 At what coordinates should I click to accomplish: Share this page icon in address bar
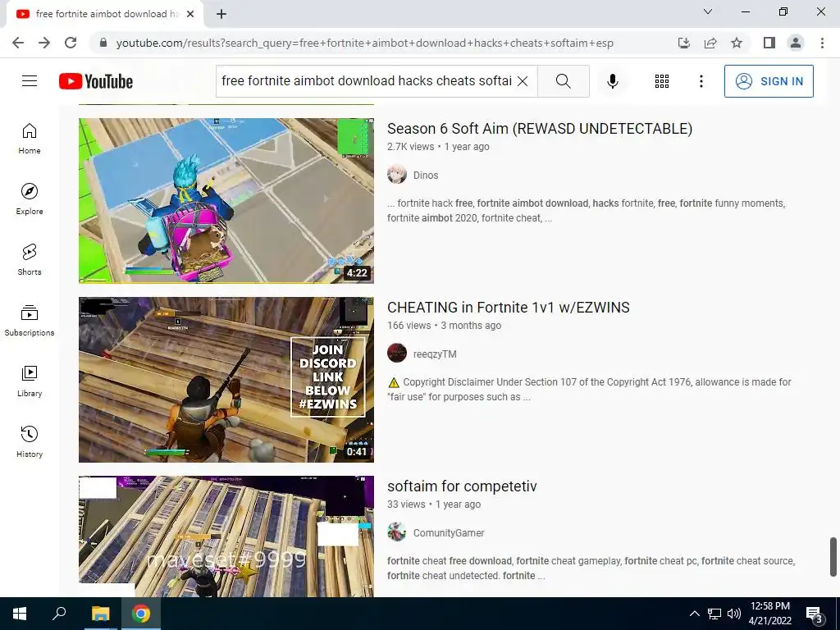(x=710, y=43)
